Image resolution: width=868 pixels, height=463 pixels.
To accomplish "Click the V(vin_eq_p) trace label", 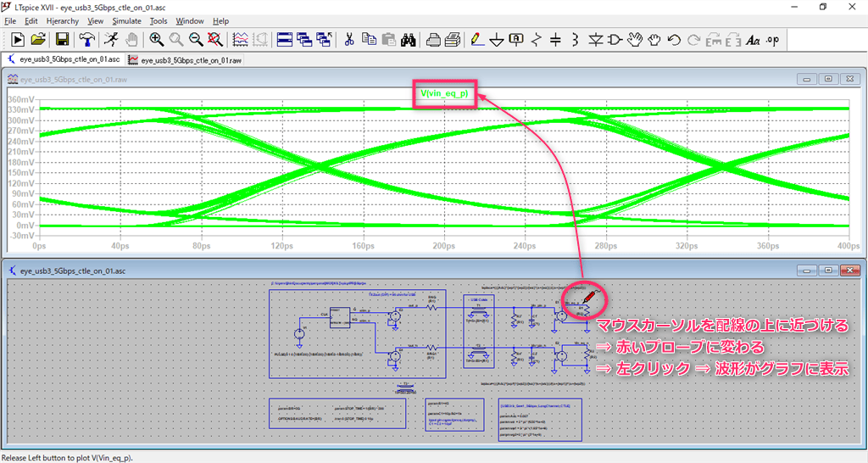I will click(x=444, y=93).
